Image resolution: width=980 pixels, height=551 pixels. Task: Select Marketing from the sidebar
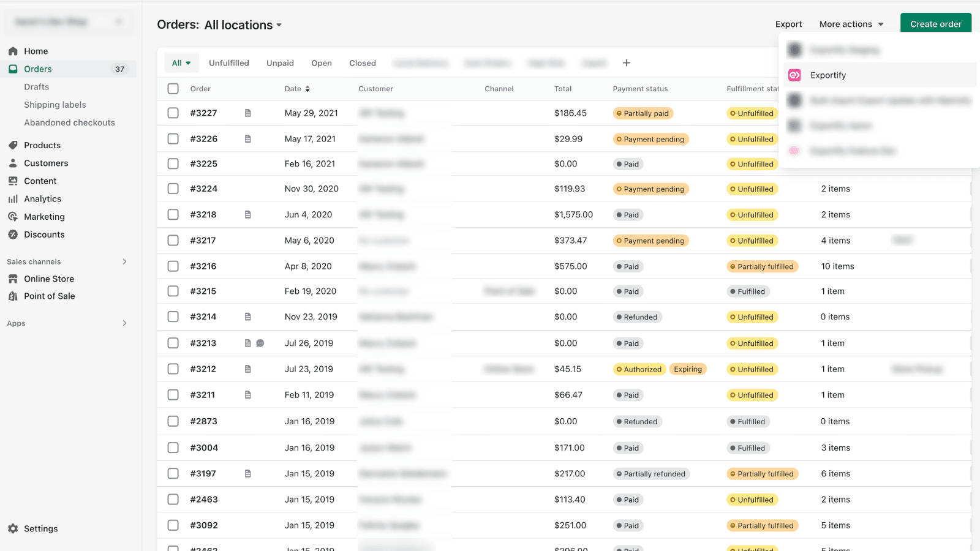43,216
